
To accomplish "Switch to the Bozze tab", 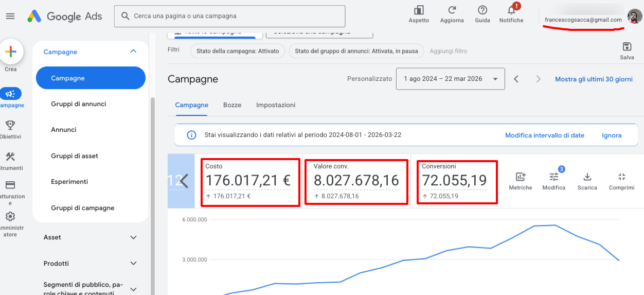I will click(232, 105).
